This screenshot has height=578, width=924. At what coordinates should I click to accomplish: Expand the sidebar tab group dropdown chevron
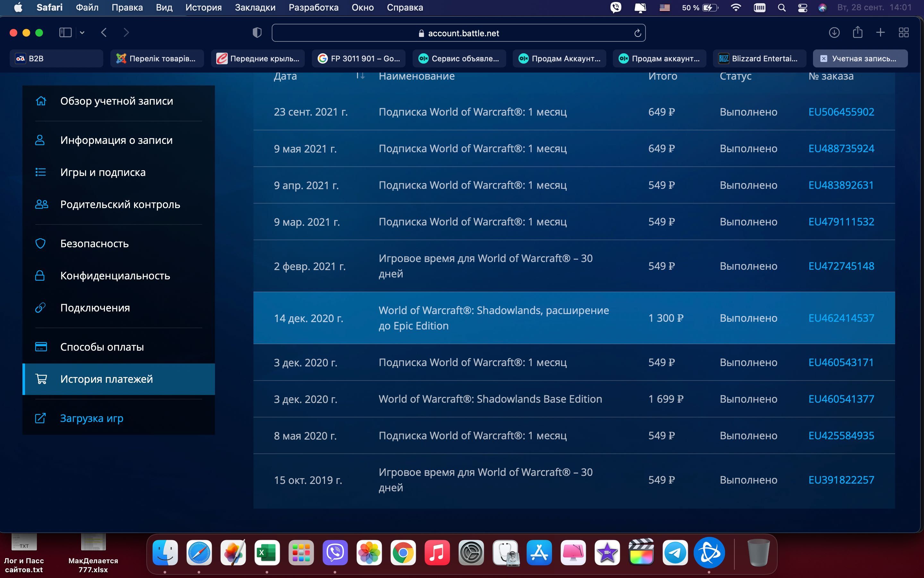(x=82, y=33)
